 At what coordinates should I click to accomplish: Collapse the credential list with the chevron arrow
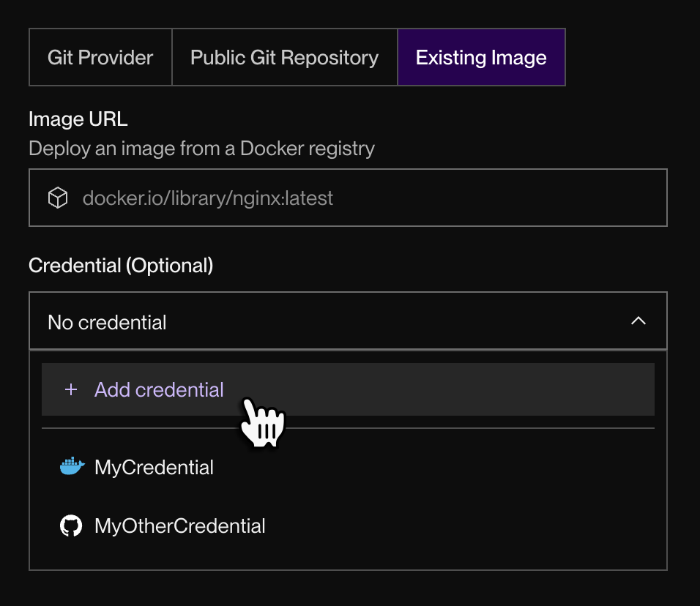[638, 321]
